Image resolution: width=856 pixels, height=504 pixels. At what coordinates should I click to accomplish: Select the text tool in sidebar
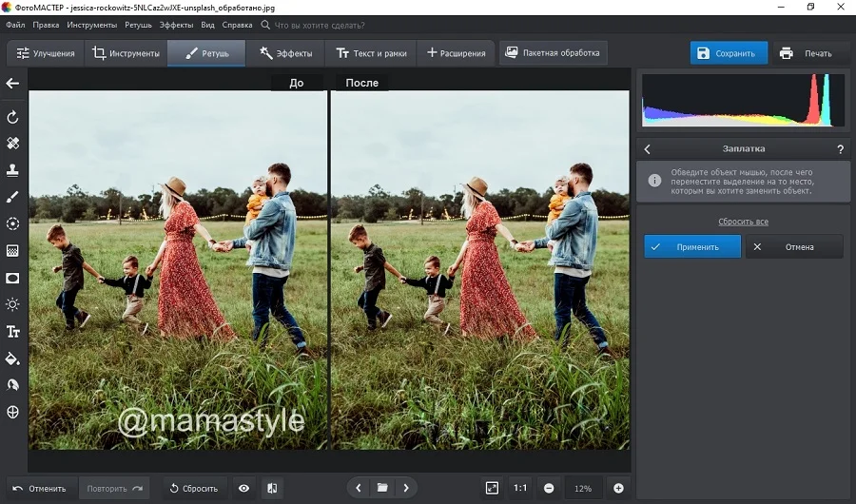pyautogui.click(x=13, y=332)
